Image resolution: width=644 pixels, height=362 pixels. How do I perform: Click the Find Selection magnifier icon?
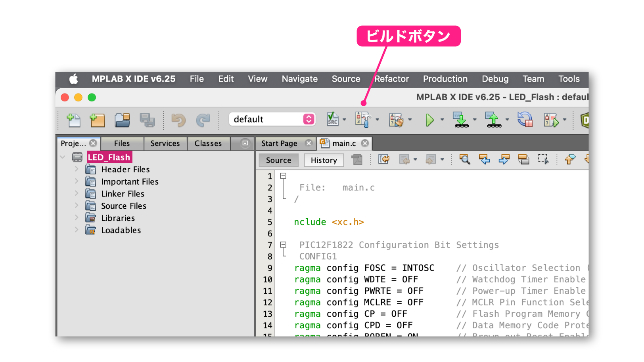point(465,160)
